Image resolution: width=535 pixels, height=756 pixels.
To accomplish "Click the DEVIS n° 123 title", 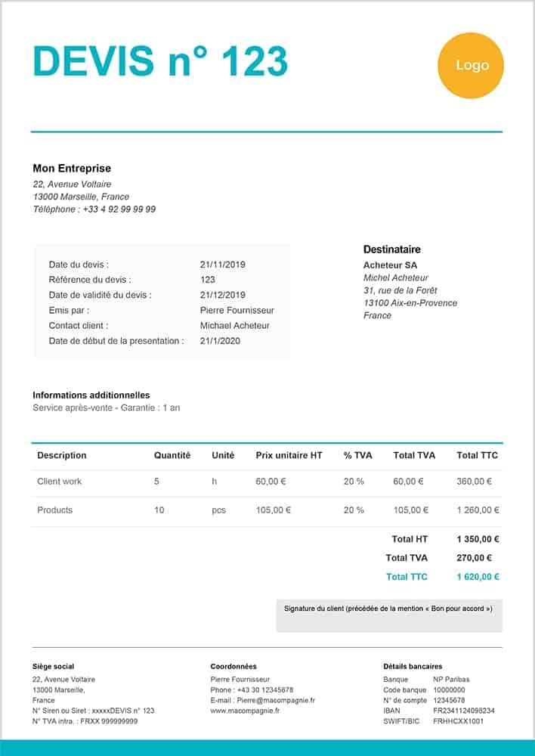I will [x=160, y=61].
